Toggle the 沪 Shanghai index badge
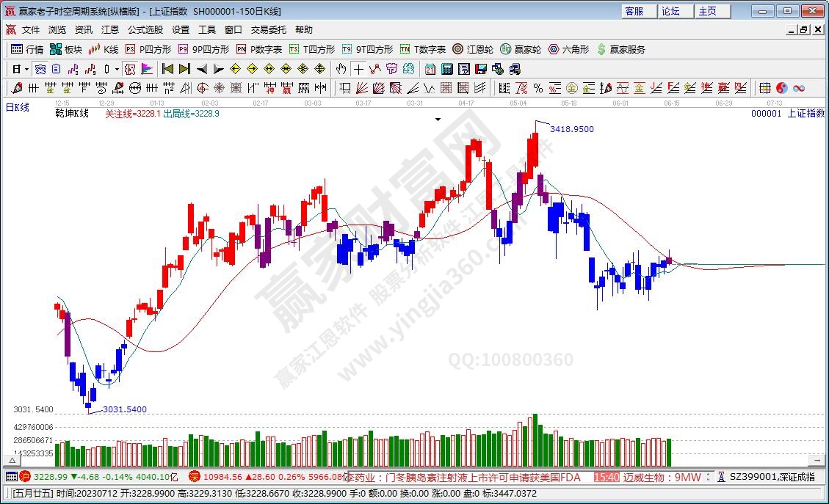The width and height of the screenshot is (829, 504). tap(24, 477)
